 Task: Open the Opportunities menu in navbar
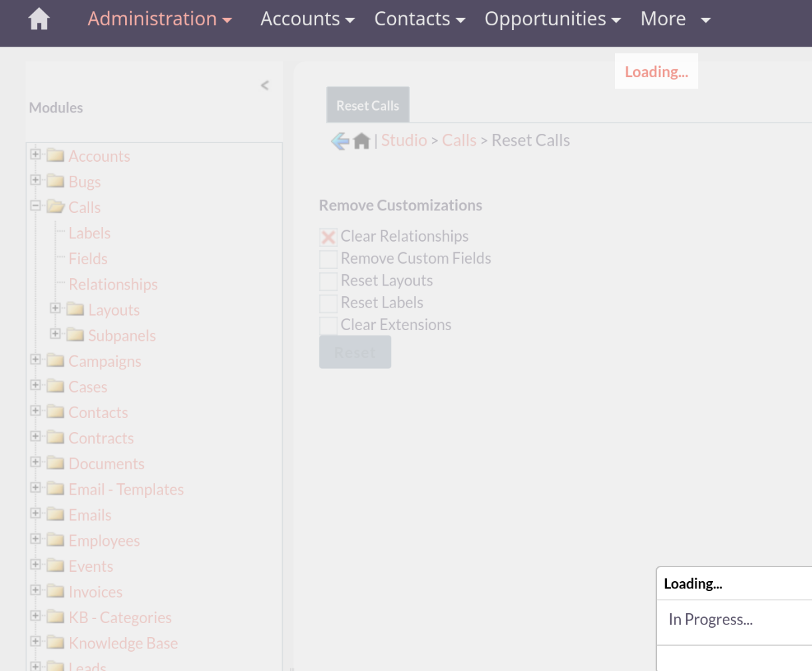(552, 19)
